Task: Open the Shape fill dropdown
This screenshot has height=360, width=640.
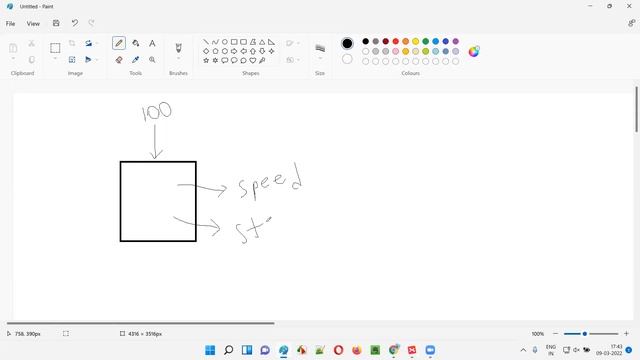Action: [x=293, y=60]
